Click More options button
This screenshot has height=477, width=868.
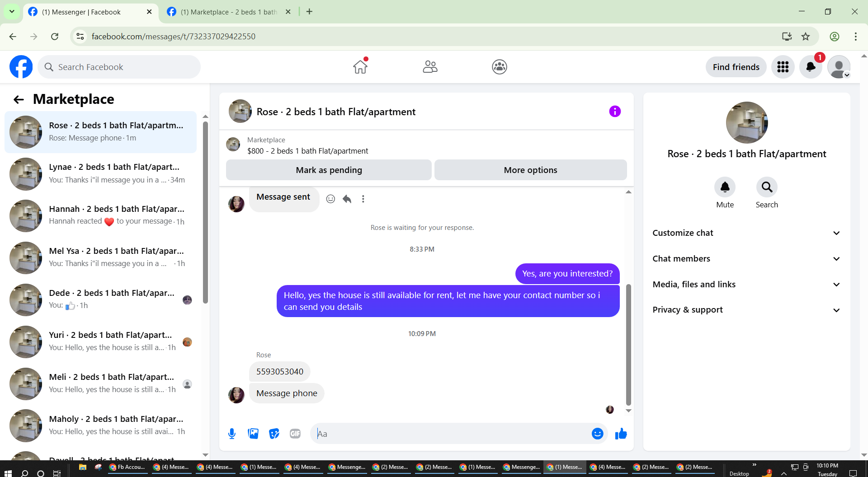coord(531,170)
